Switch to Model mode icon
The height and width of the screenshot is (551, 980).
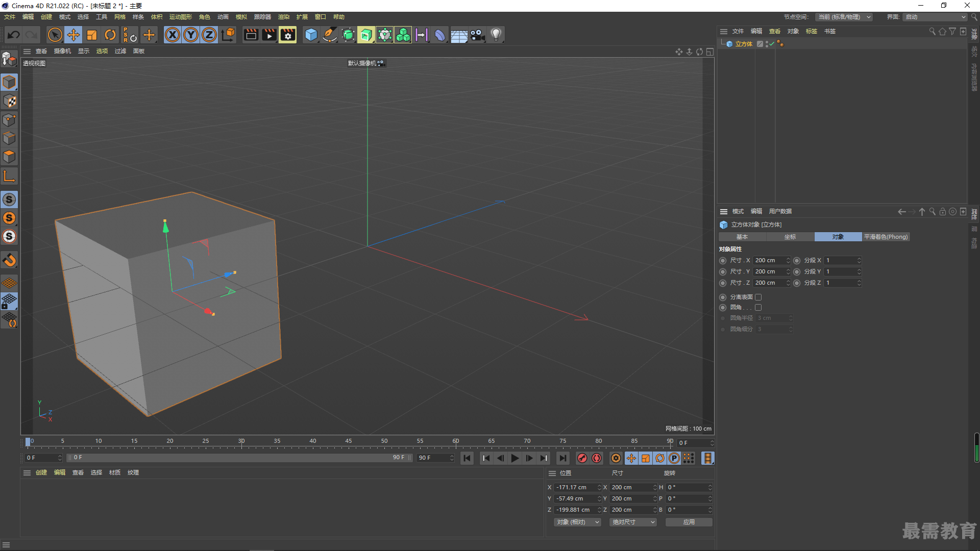pos(10,82)
